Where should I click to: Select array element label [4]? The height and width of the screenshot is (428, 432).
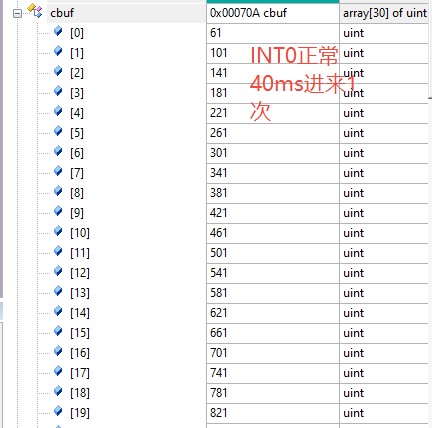click(77, 113)
